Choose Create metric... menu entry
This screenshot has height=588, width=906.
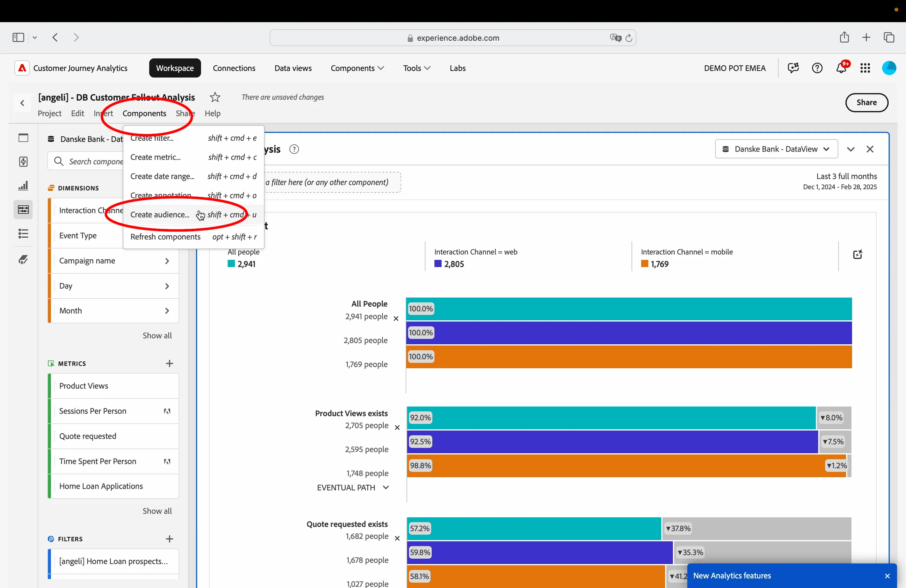193,157
